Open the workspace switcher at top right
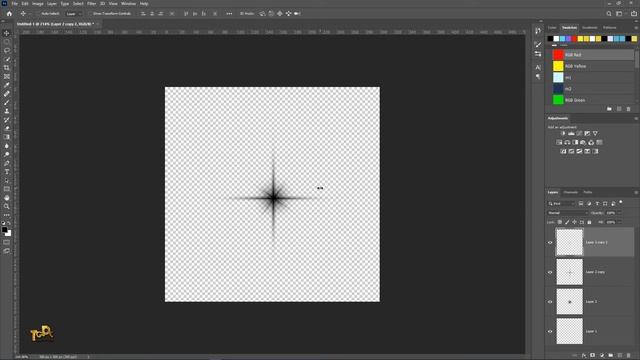This screenshot has height=360, width=640. (619, 13)
